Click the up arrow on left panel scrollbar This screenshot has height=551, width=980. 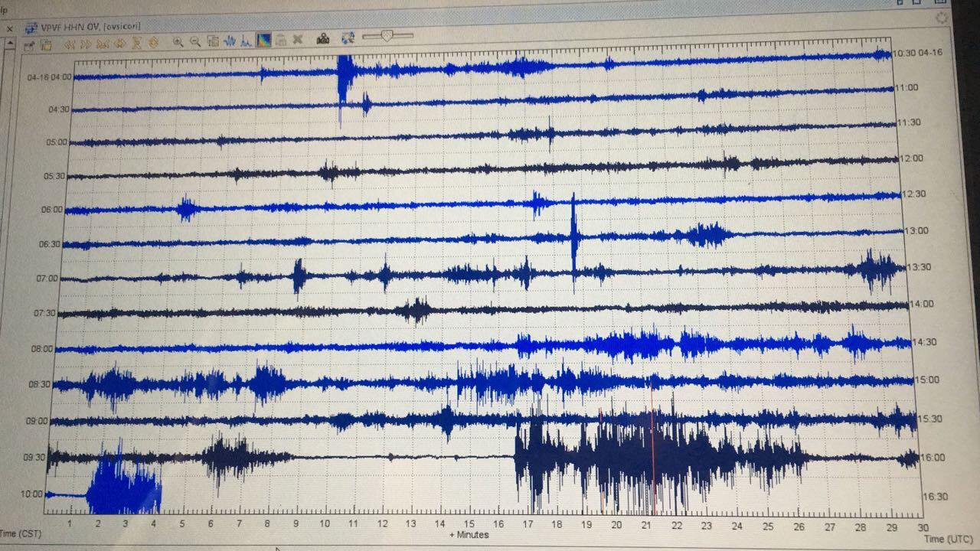click(x=9, y=44)
